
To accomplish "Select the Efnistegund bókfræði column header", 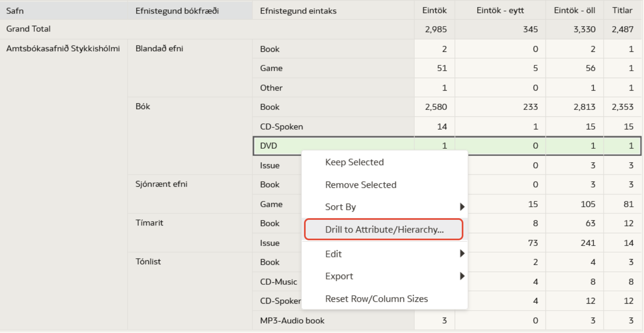I will (x=177, y=11).
